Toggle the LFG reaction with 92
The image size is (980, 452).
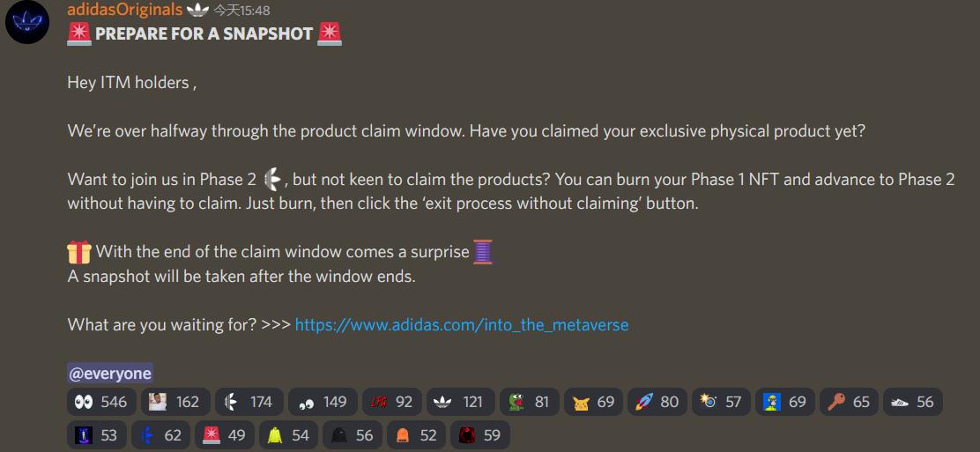click(x=392, y=402)
